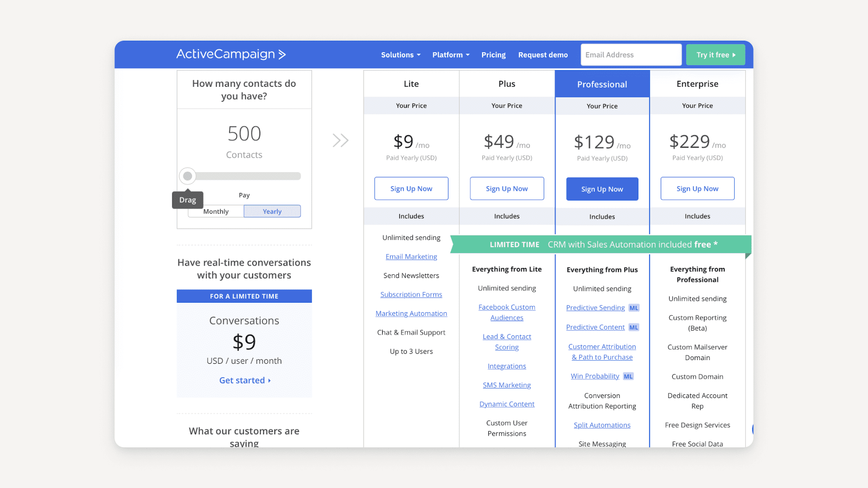Viewport: 868px width, 488px height.
Task: Sign up for the Professional plan
Action: pyautogui.click(x=602, y=189)
